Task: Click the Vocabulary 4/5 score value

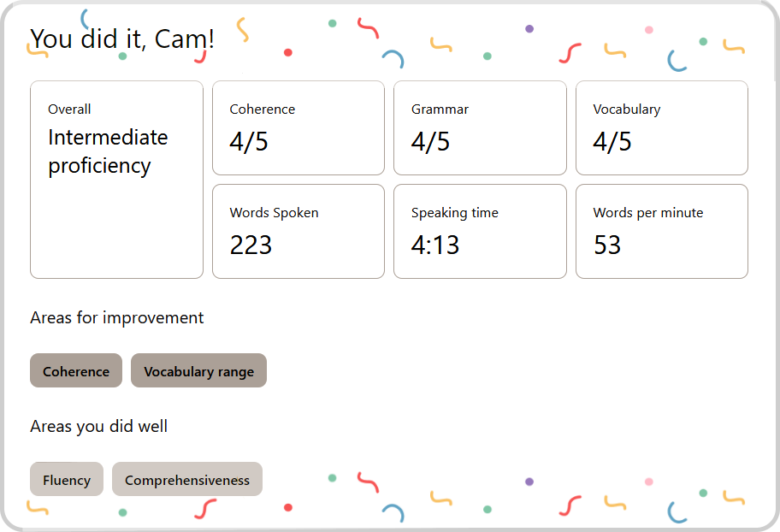Action: (612, 142)
